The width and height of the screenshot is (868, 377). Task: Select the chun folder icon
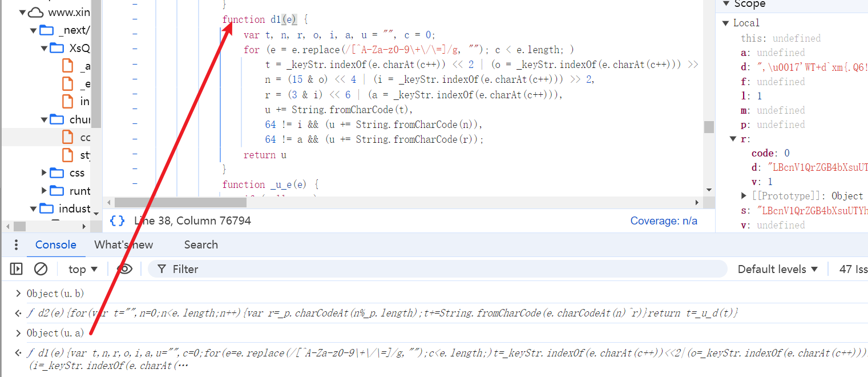click(57, 119)
